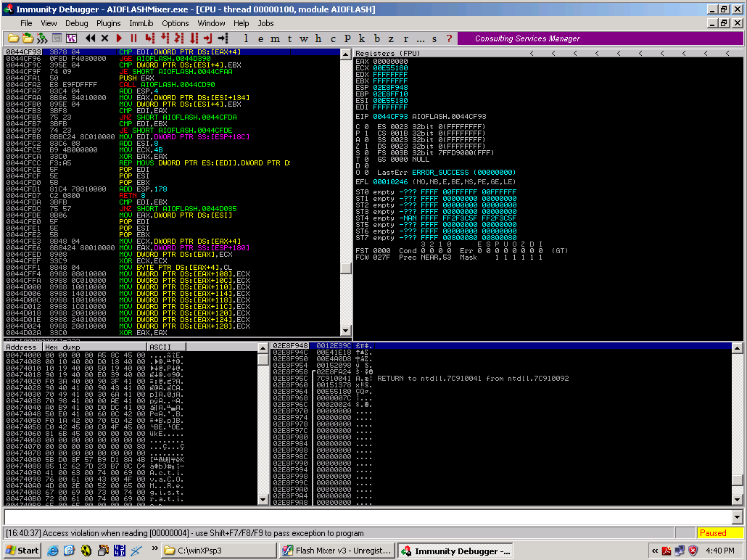This screenshot has height=560, width=747.
Task: Close the debugged program with X icon
Action: click(x=105, y=38)
